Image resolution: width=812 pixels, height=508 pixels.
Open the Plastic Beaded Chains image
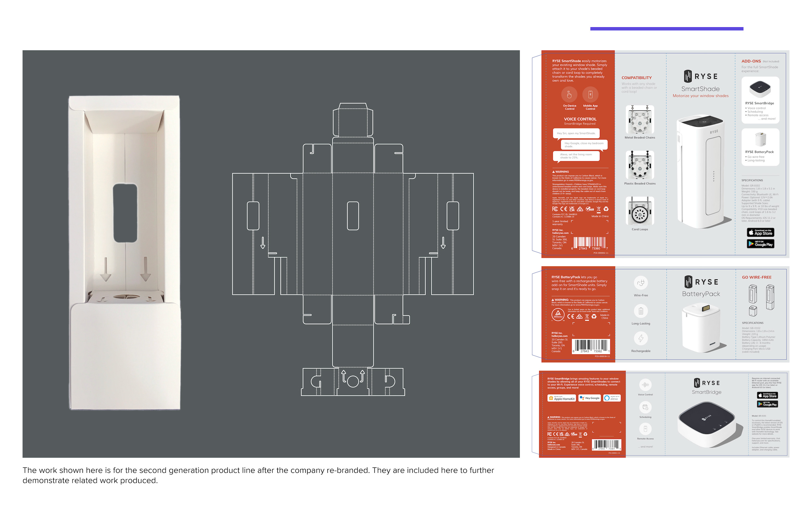639,165
